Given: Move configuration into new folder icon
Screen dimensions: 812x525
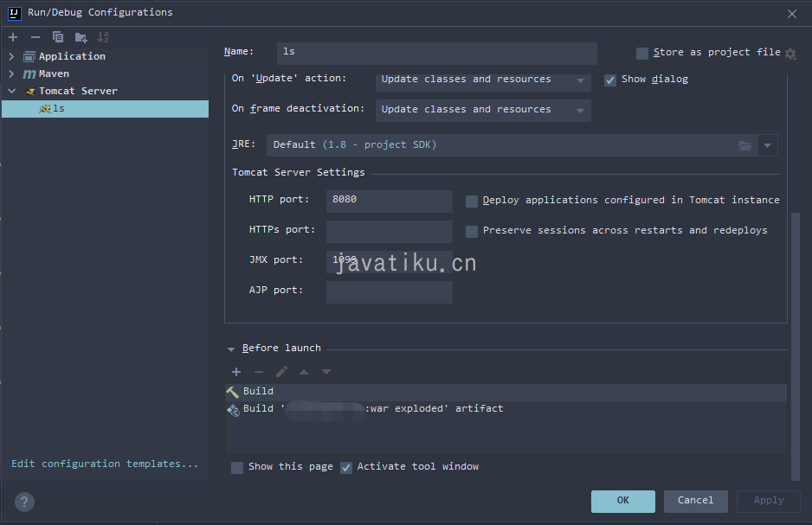Looking at the screenshot, I should [81, 37].
